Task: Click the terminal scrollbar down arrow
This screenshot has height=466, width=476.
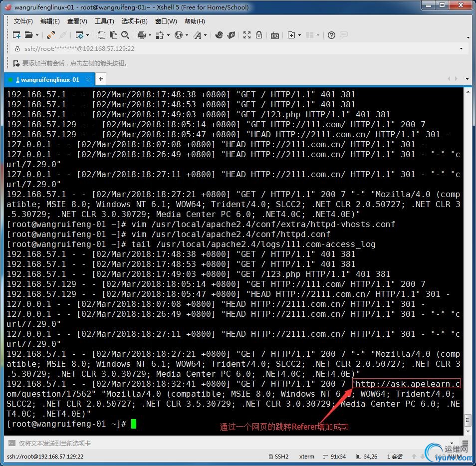Action: (x=468, y=432)
